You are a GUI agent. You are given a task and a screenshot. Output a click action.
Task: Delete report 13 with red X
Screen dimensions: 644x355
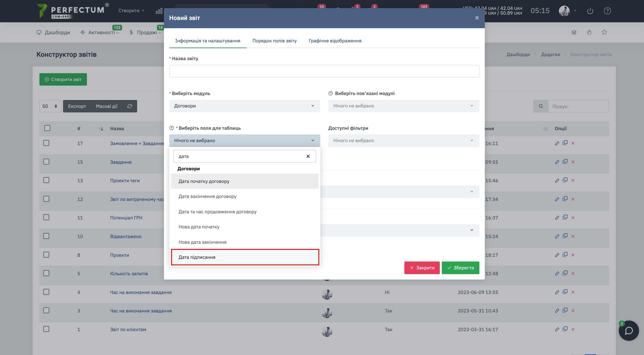click(x=573, y=180)
